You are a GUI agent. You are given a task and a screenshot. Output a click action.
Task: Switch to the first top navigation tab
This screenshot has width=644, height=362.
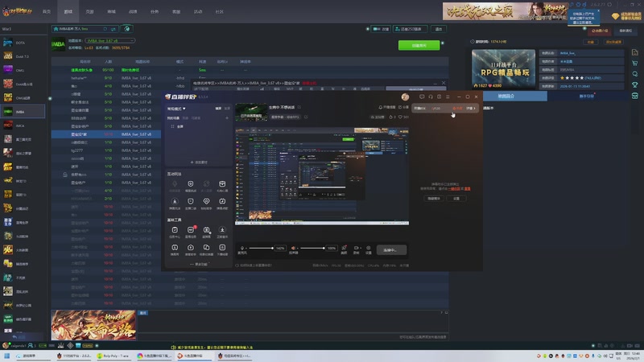pyautogui.click(x=47, y=12)
